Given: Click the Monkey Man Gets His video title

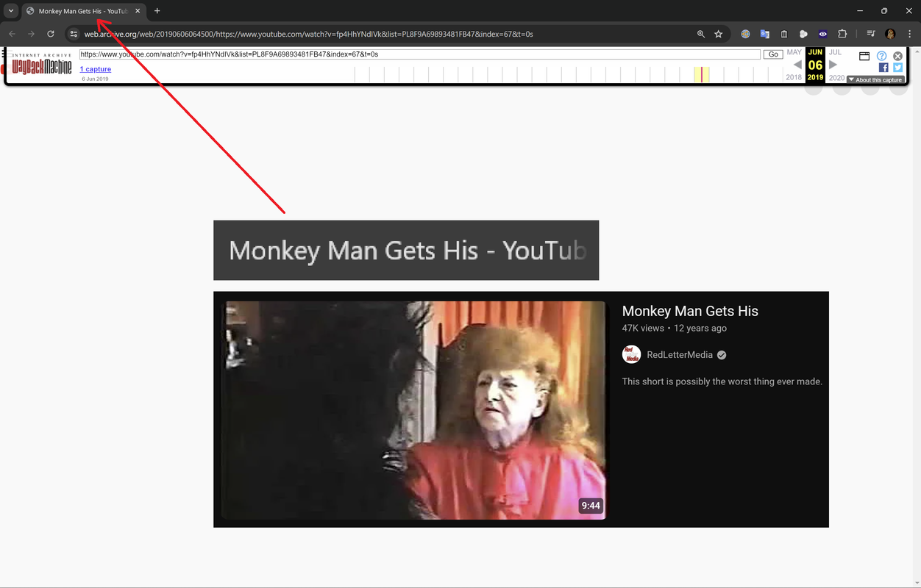Looking at the screenshot, I should 690,311.
